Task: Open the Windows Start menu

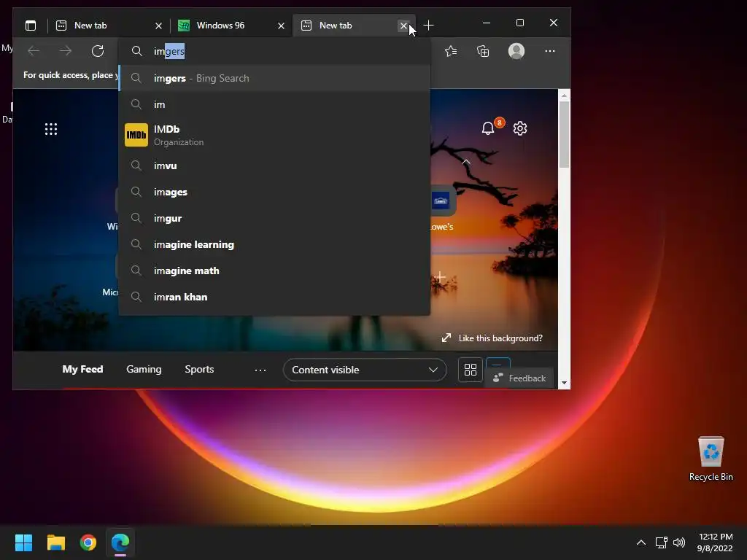Action: tap(23, 542)
